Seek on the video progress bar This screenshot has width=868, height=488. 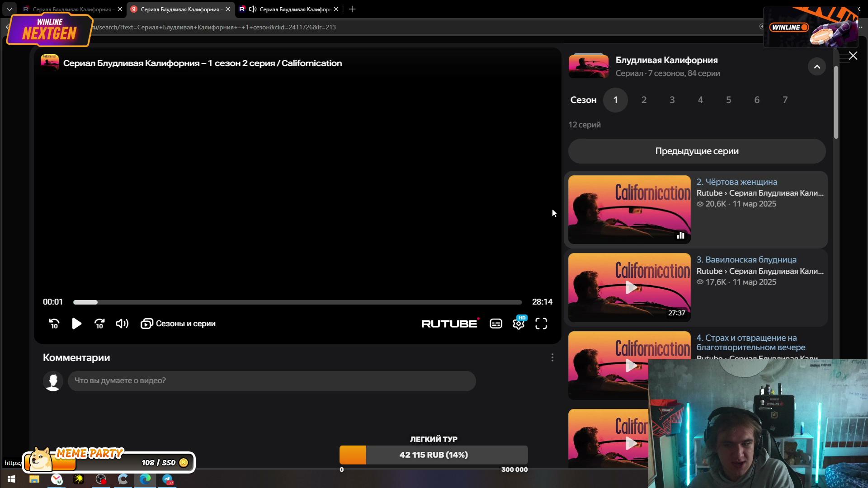pyautogui.click(x=297, y=302)
